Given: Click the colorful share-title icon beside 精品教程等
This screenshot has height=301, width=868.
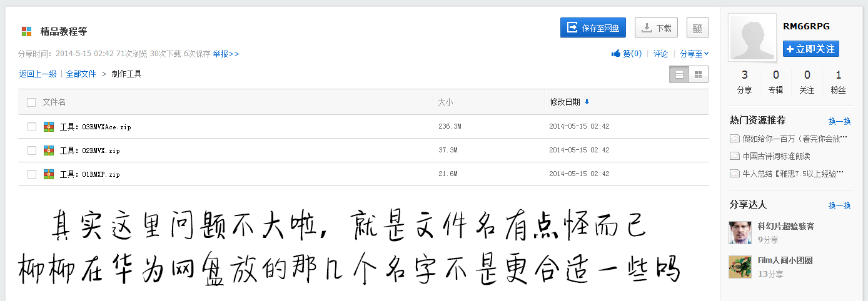Looking at the screenshot, I should point(26,31).
